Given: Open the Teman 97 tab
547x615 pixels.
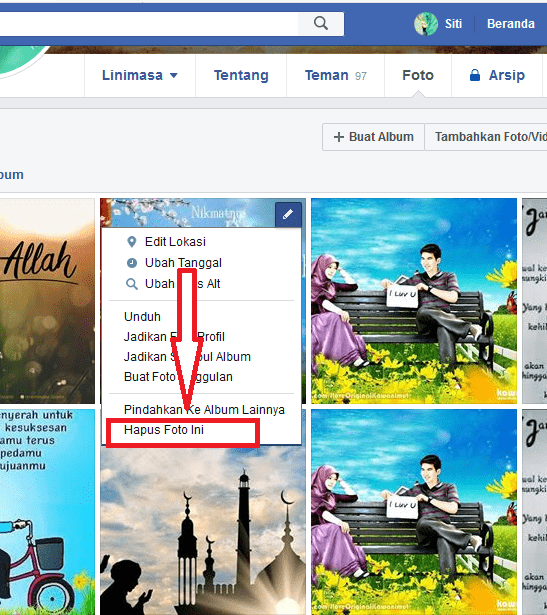Looking at the screenshot, I should 335,75.
